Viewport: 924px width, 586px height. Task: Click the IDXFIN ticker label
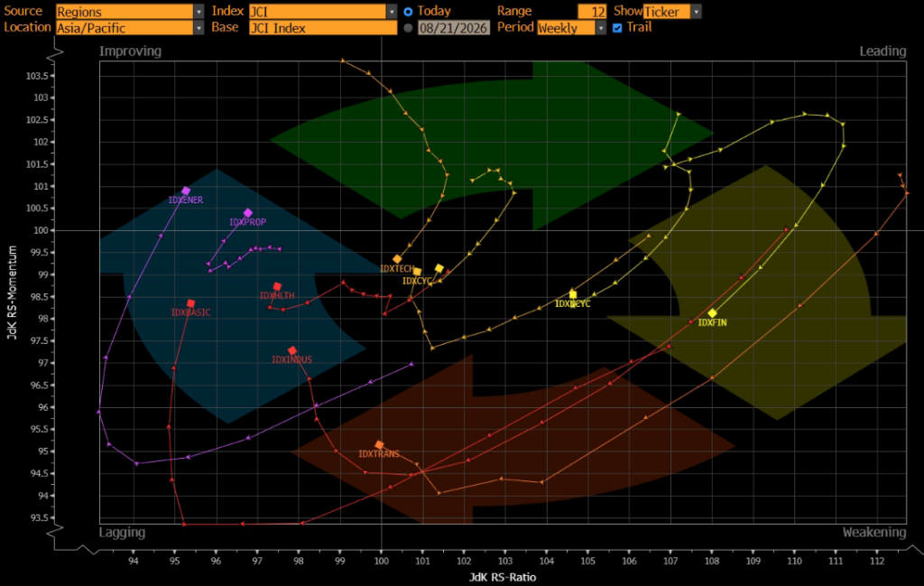point(713,323)
